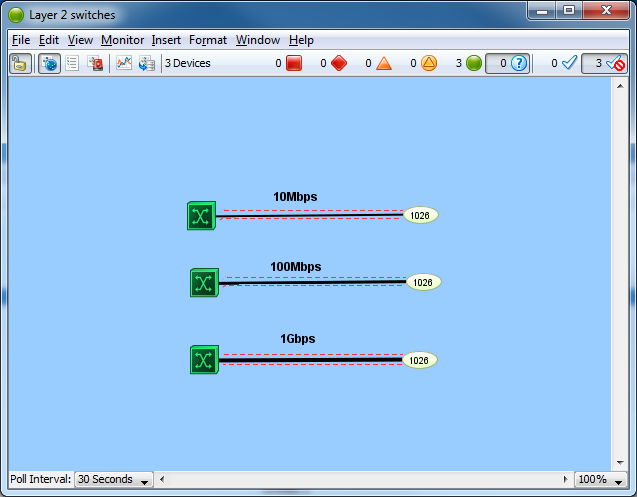Minimize the Layer 2 switches window

click(542, 11)
